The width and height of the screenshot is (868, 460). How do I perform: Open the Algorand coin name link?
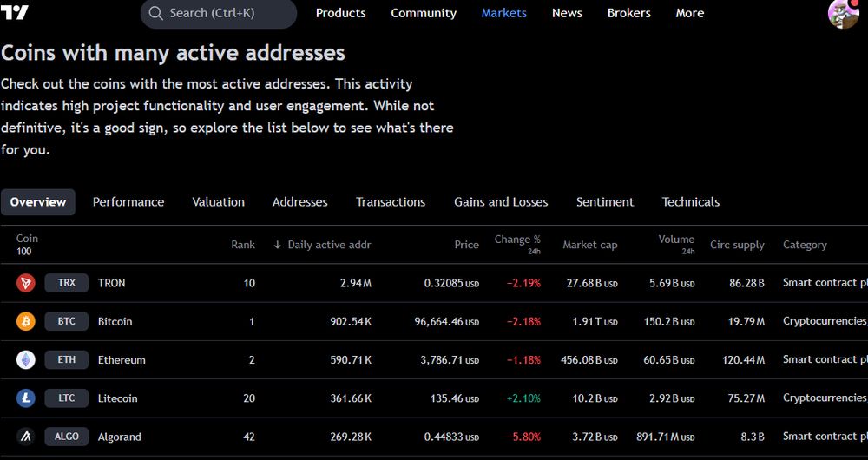point(120,437)
